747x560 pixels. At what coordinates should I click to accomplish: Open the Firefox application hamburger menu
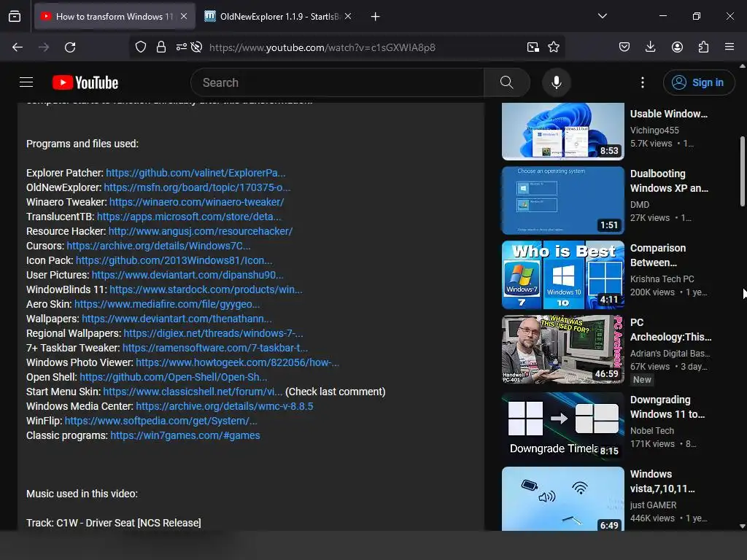point(729,47)
